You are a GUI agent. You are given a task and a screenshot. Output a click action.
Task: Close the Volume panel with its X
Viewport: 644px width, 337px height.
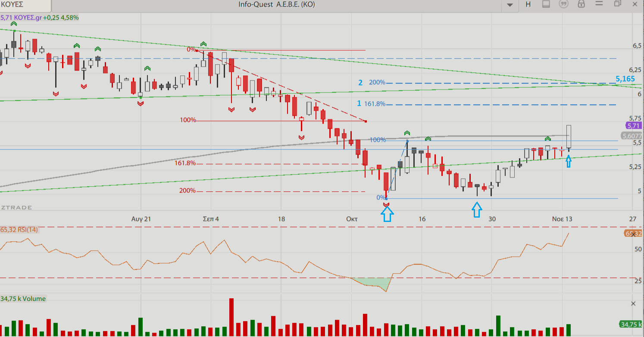click(x=633, y=303)
